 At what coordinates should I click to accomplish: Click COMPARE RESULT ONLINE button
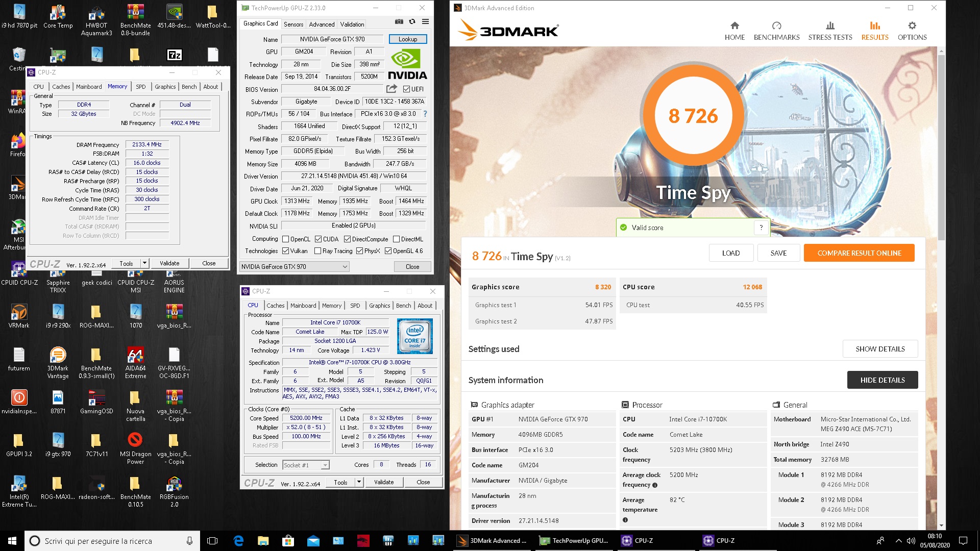tap(859, 253)
